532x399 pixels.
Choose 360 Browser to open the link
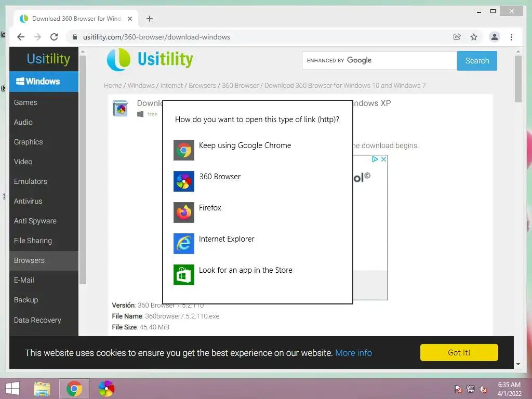pyautogui.click(x=220, y=177)
